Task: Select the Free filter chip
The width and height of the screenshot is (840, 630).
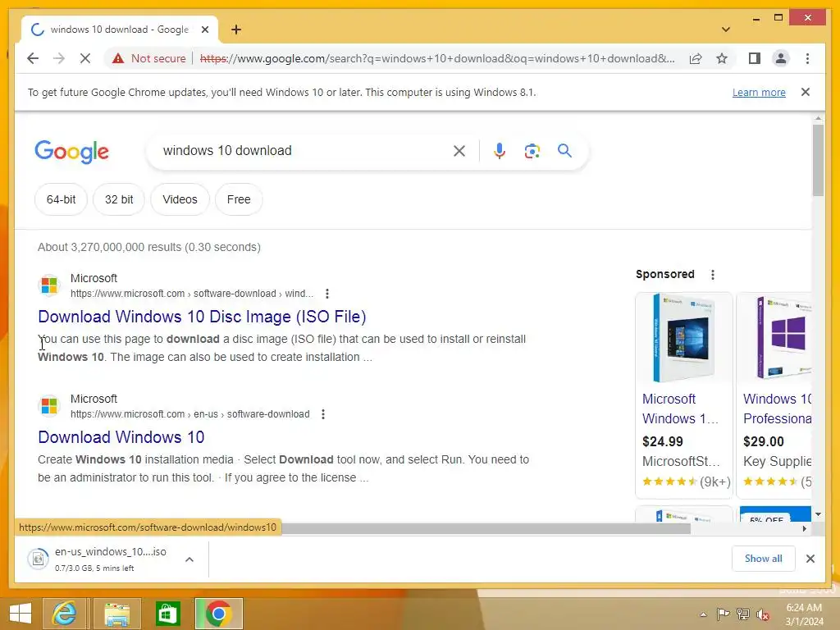Action: tap(239, 199)
